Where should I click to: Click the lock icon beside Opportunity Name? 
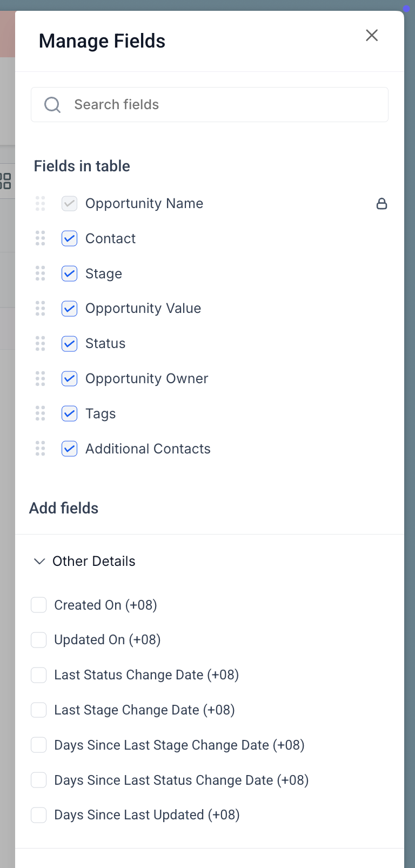(x=382, y=203)
